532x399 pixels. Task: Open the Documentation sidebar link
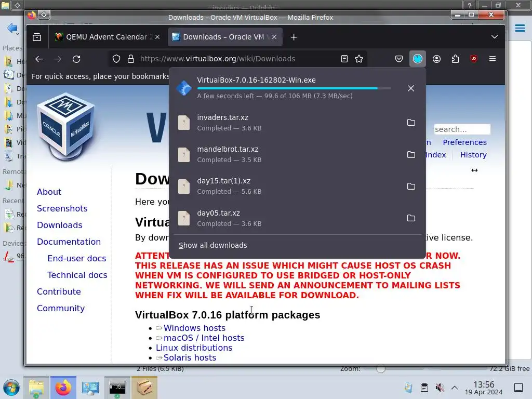click(69, 242)
